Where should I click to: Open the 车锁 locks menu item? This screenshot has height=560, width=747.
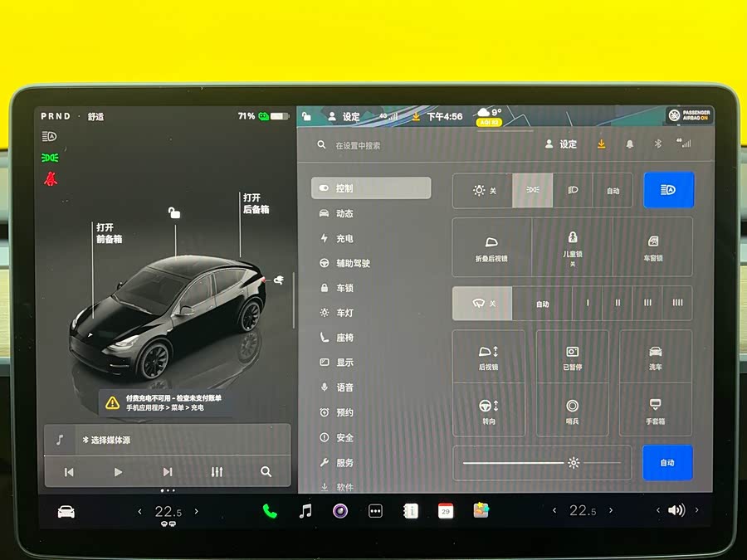click(336, 288)
